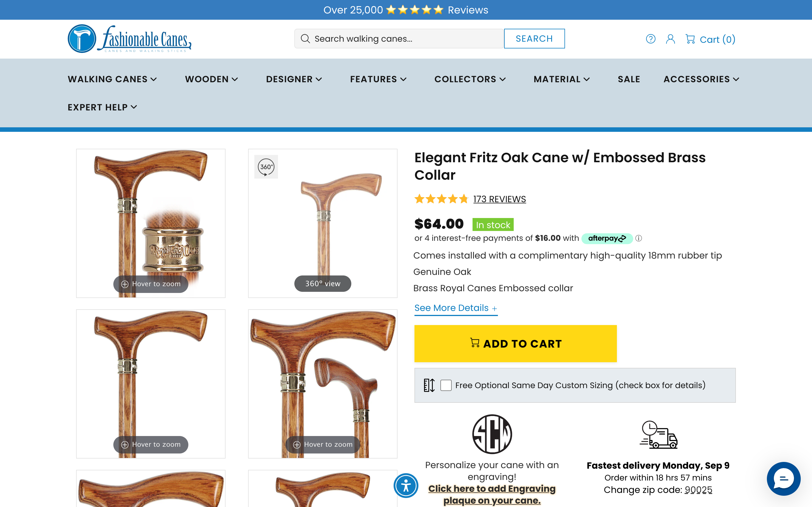This screenshot has width=812, height=507.
Task: Open the 173 REVIEWS link
Action: coord(500,199)
